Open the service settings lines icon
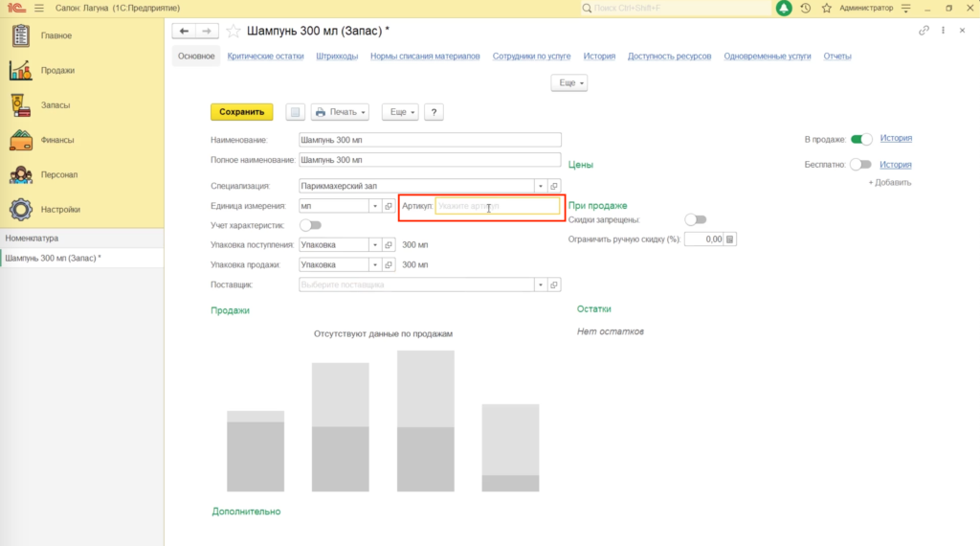980x546 pixels. [x=905, y=8]
